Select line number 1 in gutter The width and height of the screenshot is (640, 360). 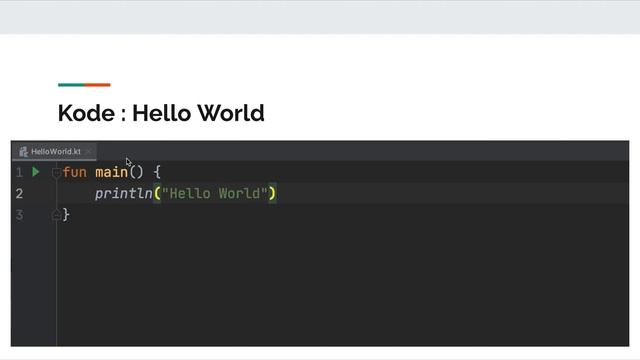tap(19, 173)
